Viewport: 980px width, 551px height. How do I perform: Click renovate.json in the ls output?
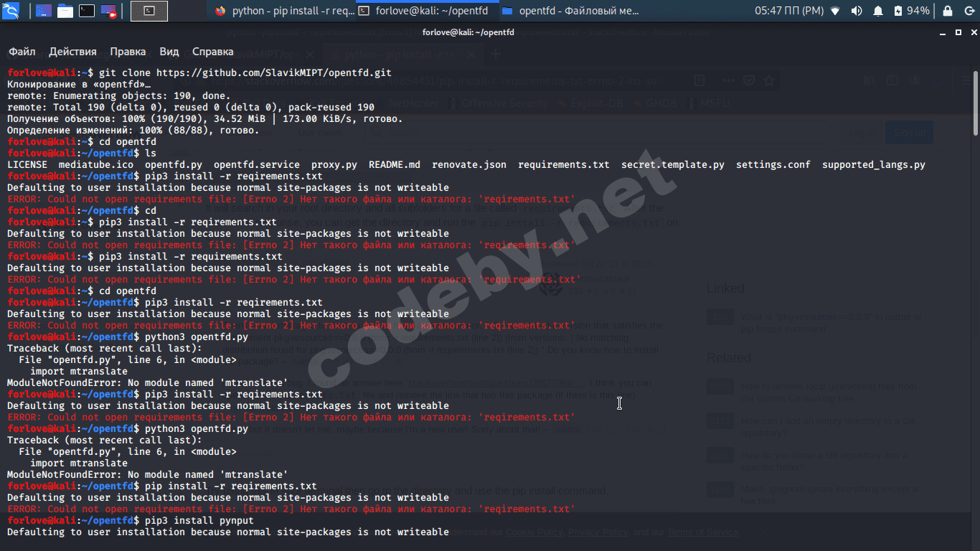pyautogui.click(x=469, y=164)
